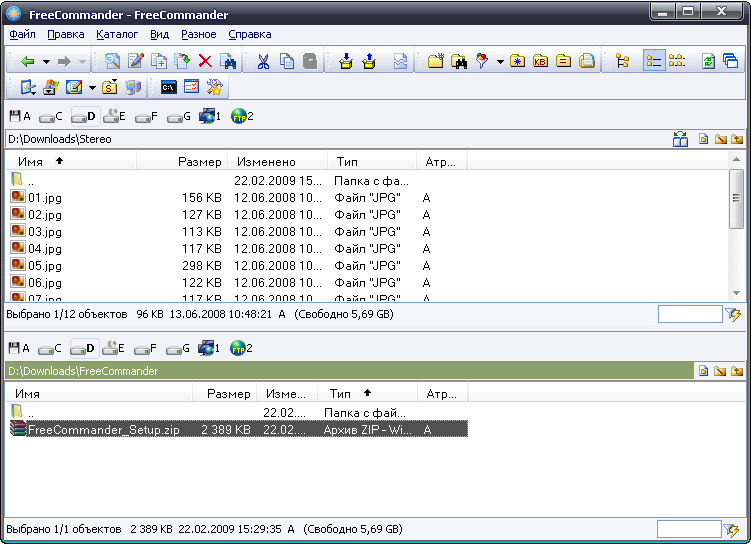Move files with the green-arrow pages icon
751x544 pixels.
[x=182, y=61]
